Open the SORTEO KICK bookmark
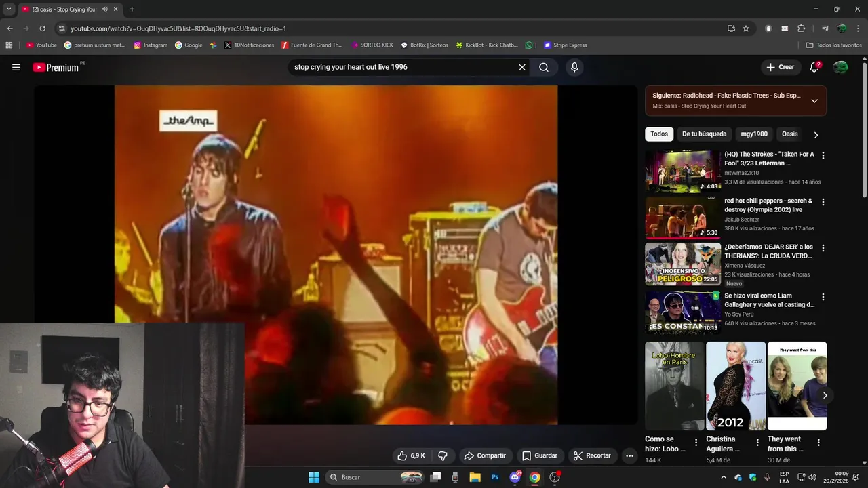This screenshot has width=868, height=488. [x=372, y=45]
